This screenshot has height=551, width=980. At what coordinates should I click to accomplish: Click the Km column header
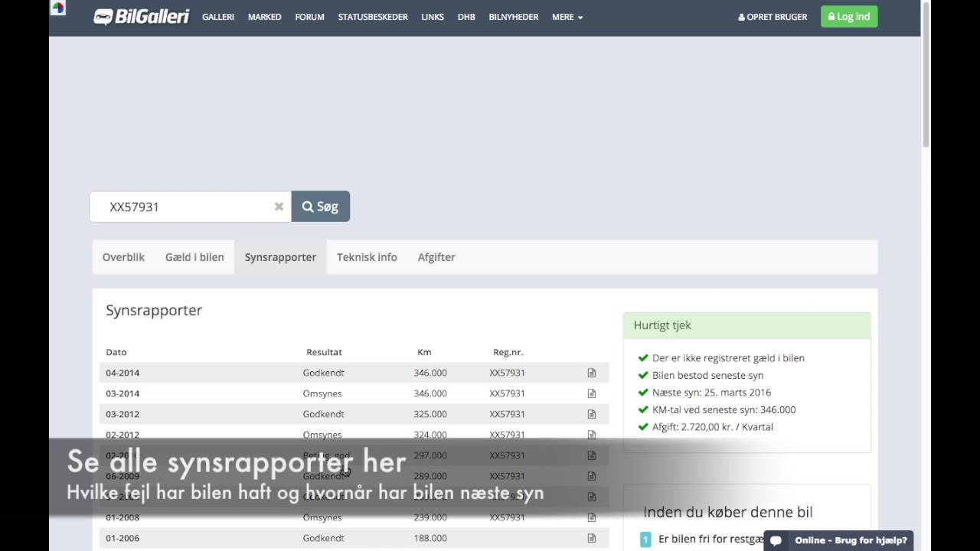[424, 352]
